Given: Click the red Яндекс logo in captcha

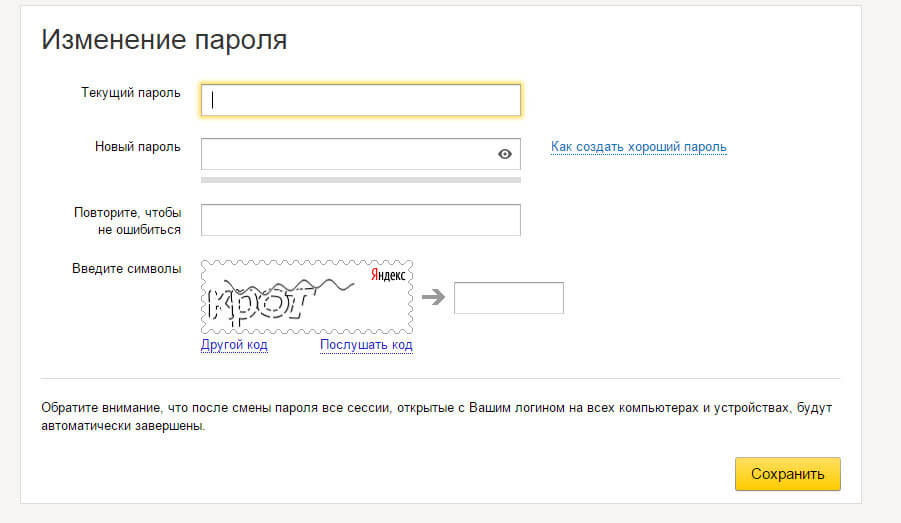Looking at the screenshot, I should click(x=388, y=275).
